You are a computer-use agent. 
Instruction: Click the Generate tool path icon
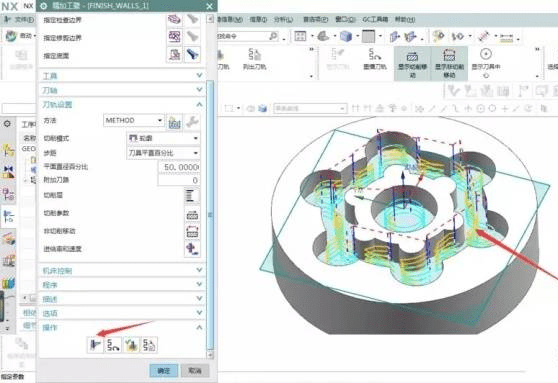tap(95, 345)
